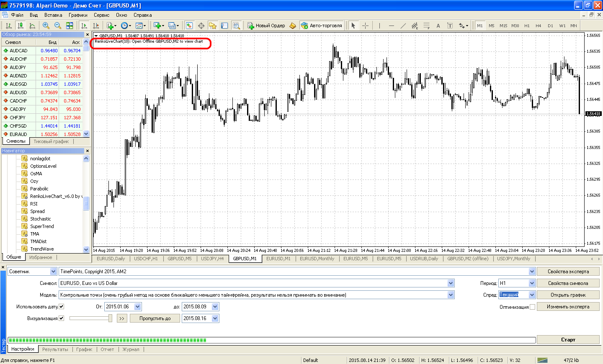Expand the 'Символ' EURUSD dropdown

point(451,283)
